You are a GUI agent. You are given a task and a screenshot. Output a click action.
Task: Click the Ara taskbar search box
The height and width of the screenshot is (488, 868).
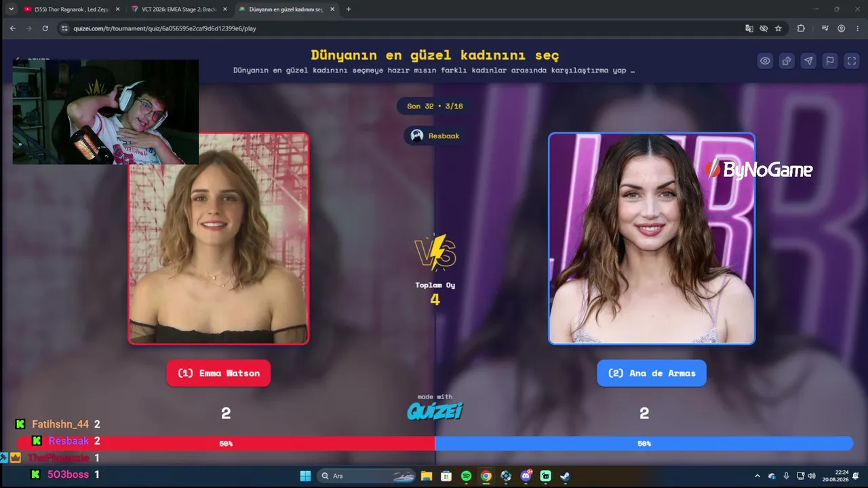click(x=366, y=476)
